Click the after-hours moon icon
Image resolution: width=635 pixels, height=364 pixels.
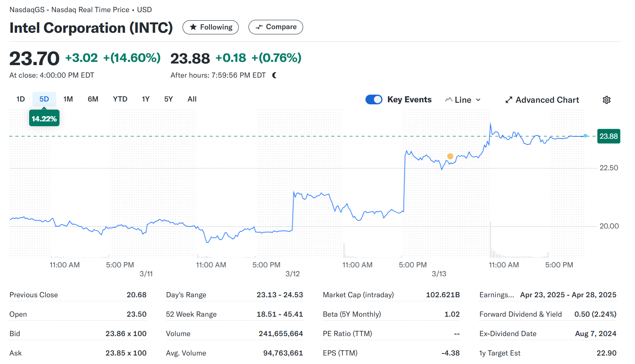pyautogui.click(x=275, y=75)
